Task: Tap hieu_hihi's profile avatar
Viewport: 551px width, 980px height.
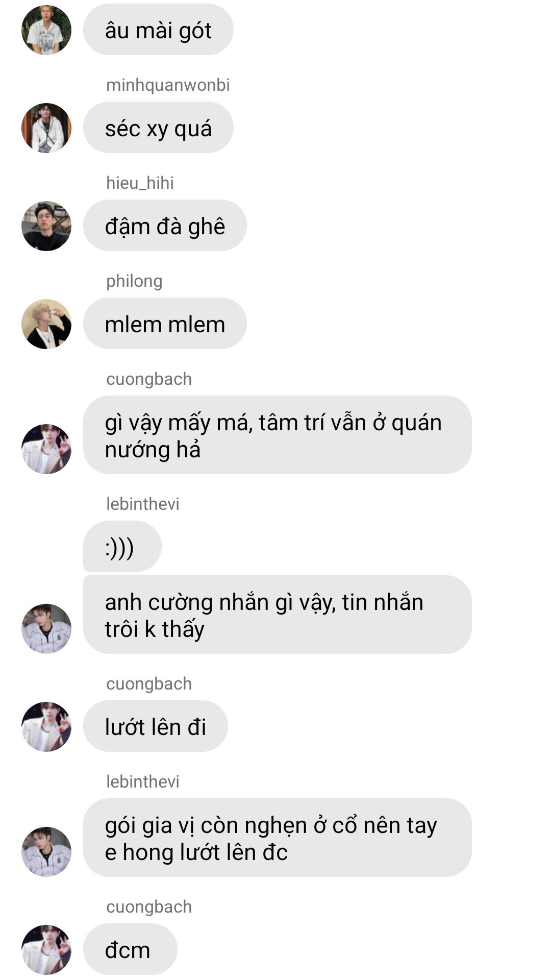Action: [x=46, y=226]
